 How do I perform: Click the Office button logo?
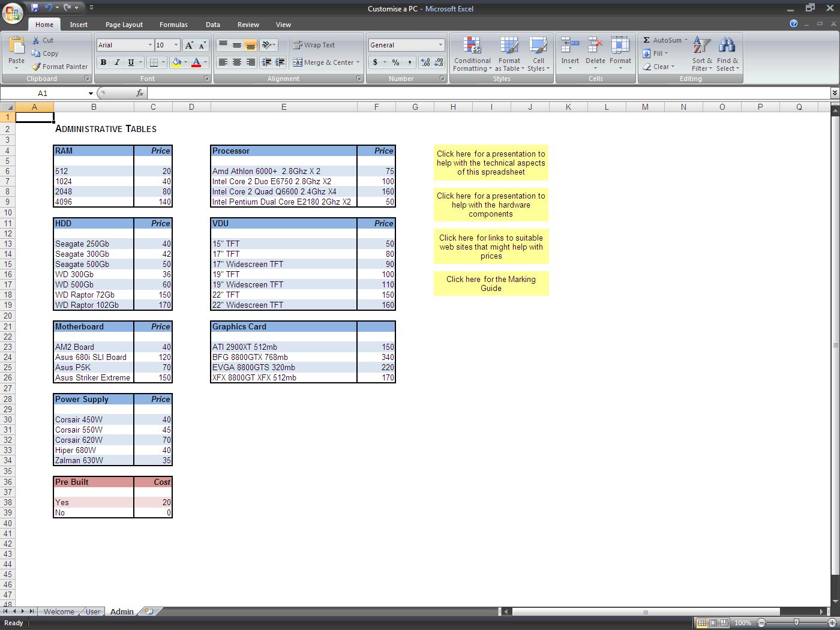coord(13,13)
